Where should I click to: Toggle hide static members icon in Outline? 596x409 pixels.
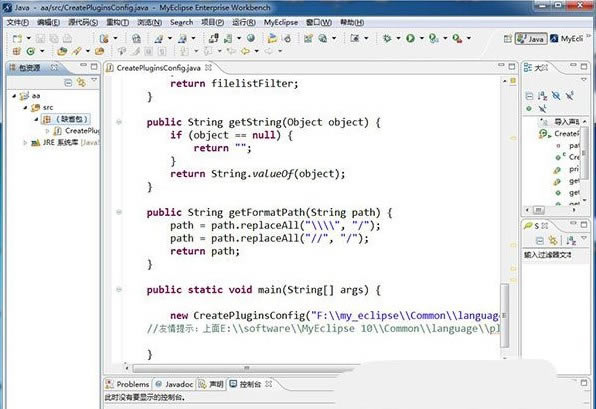(569, 96)
